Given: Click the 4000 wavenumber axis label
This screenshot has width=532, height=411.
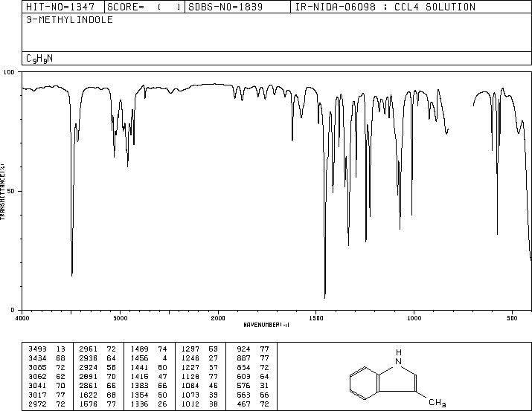Looking at the screenshot, I should pyautogui.click(x=22, y=318).
